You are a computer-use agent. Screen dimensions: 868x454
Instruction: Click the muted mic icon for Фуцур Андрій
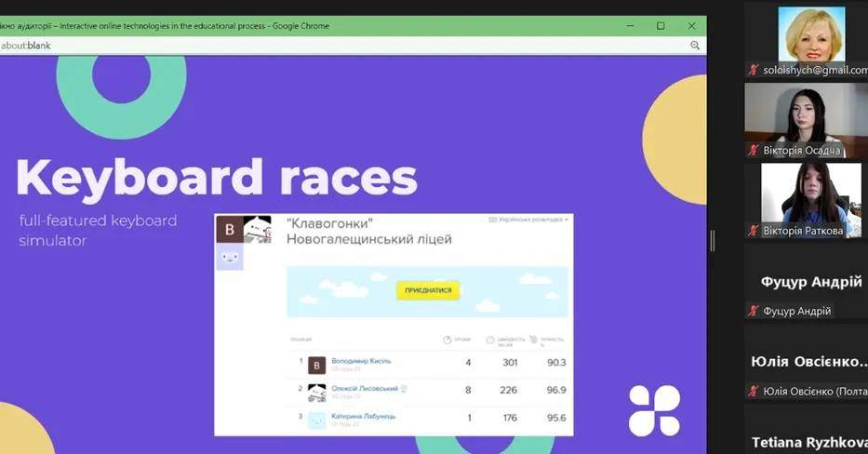click(x=754, y=311)
